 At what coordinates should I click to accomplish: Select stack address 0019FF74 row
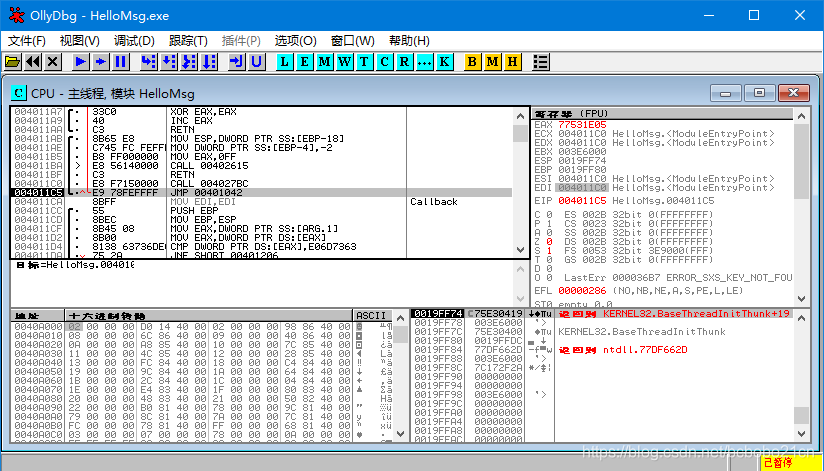pos(602,314)
